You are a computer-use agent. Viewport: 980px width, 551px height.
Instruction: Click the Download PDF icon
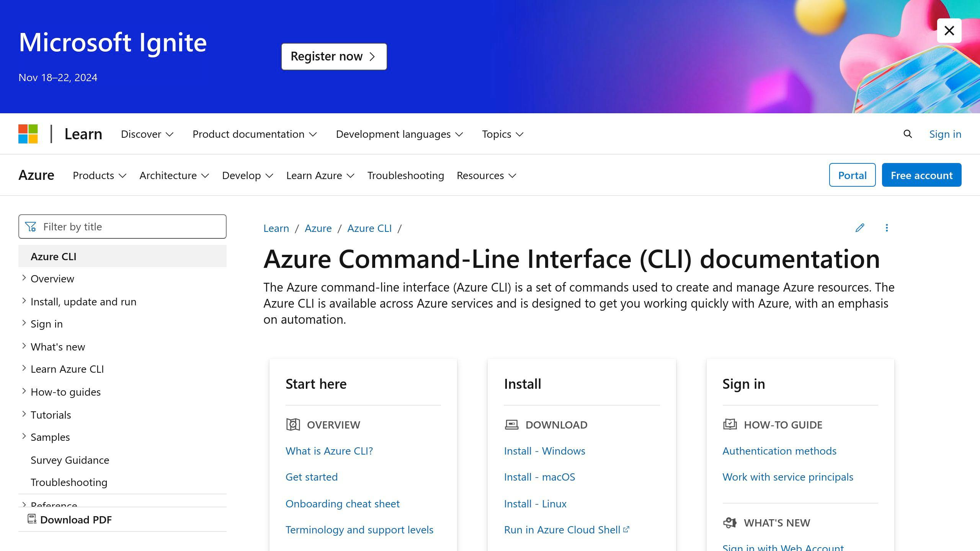click(32, 519)
